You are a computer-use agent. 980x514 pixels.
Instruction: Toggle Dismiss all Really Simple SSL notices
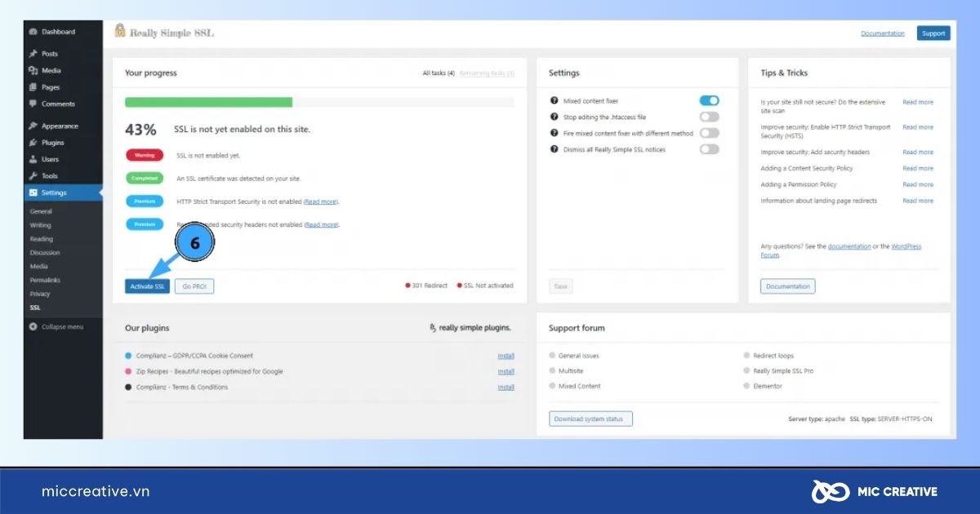tap(709, 149)
